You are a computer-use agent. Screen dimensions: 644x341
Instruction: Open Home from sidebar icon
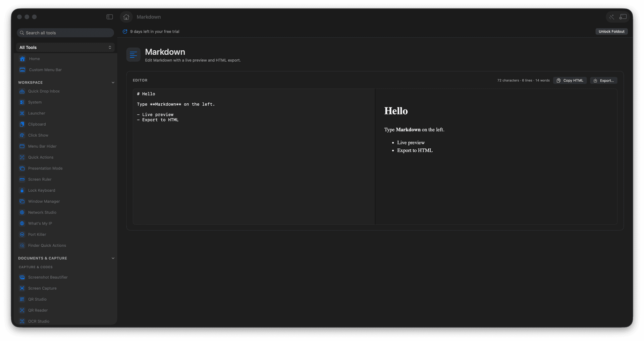point(22,59)
